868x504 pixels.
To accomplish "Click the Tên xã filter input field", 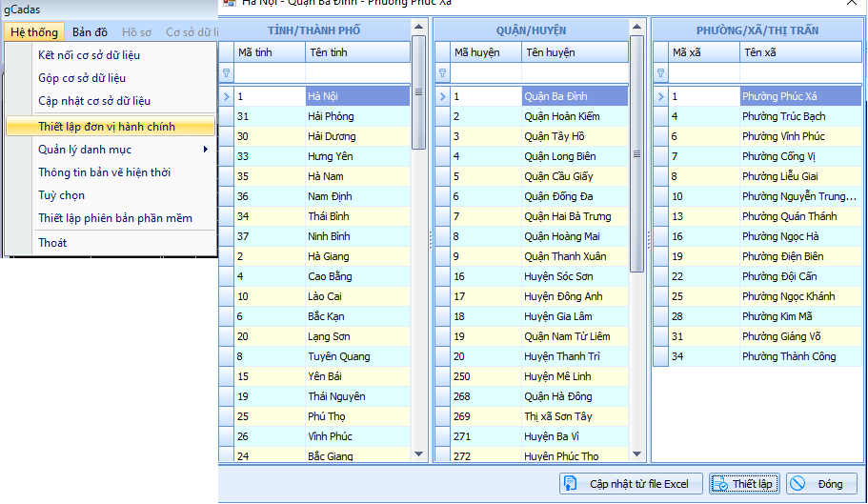I will (800, 73).
